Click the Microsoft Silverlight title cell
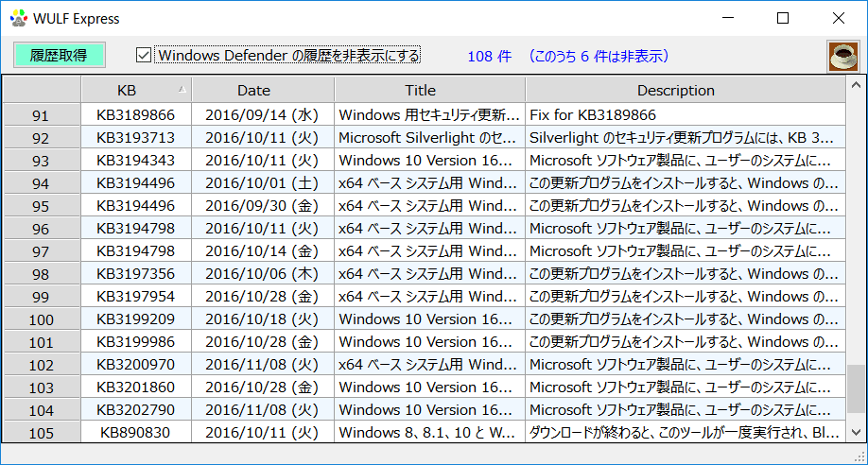The width and height of the screenshot is (868, 465). 430,137
